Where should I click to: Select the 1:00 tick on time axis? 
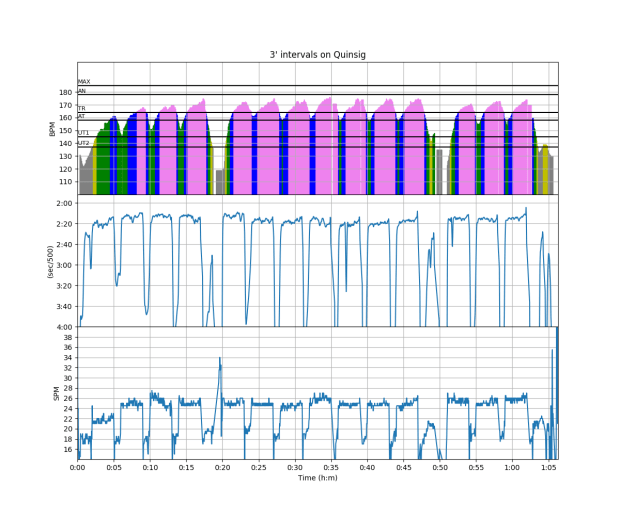pos(512,467)
